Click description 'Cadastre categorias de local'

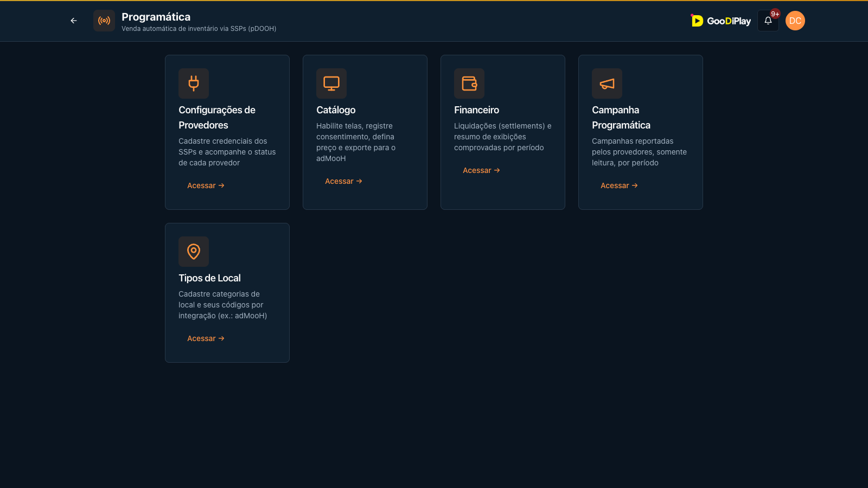tap(223, 305)
